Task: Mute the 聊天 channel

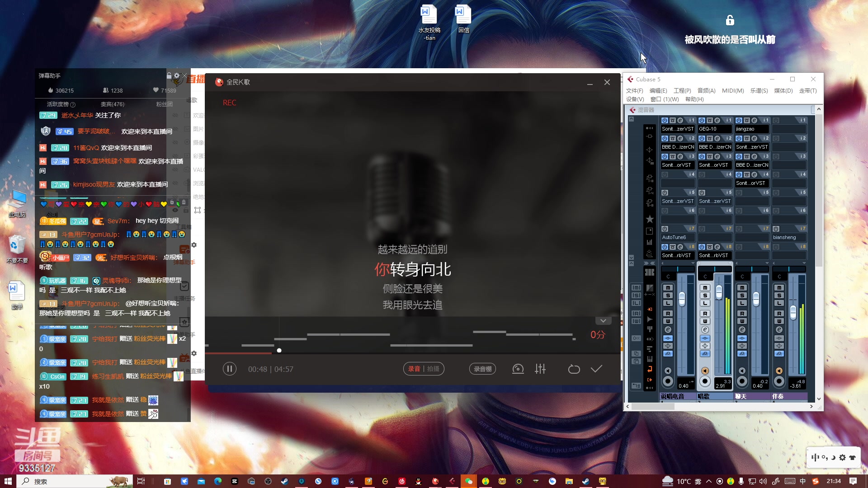Action: (x=742, y=288)
